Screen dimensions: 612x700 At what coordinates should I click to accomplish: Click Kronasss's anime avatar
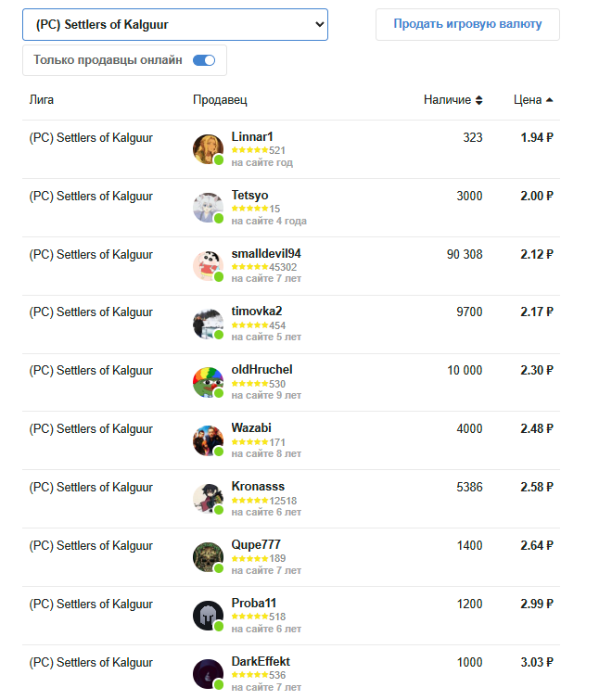coord(208,500)
